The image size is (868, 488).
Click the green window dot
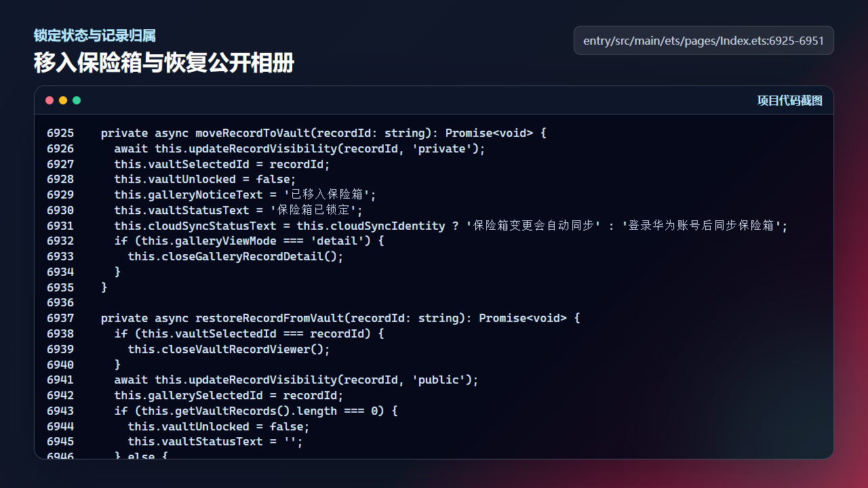77,100
